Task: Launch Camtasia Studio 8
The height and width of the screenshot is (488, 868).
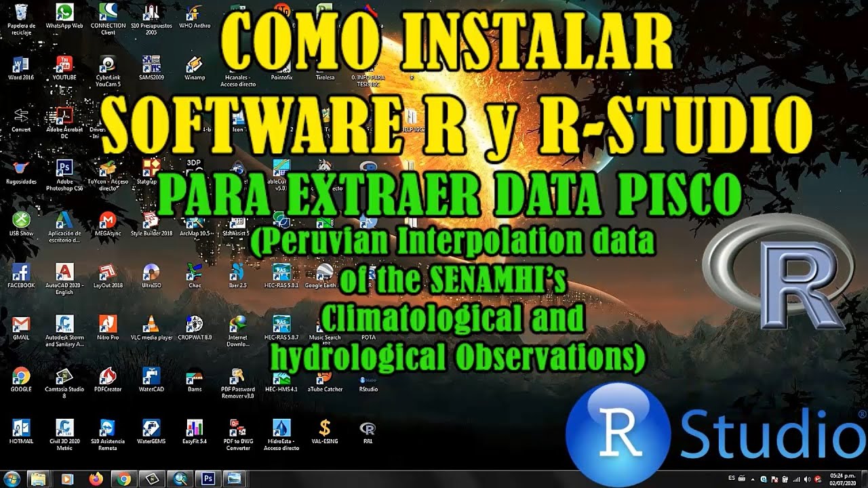Action: 64,384
